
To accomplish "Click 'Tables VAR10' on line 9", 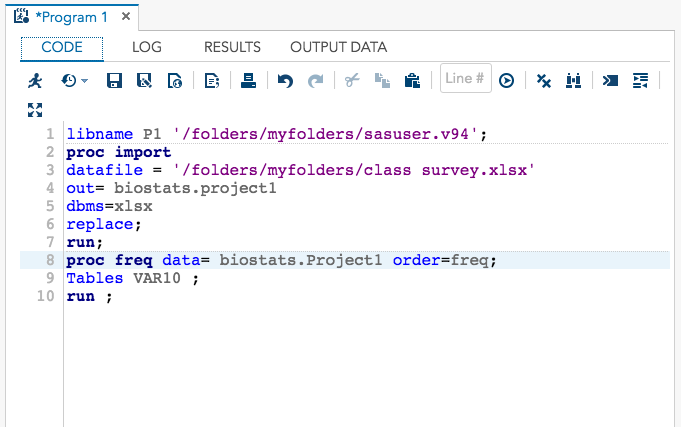I will 123,278.
